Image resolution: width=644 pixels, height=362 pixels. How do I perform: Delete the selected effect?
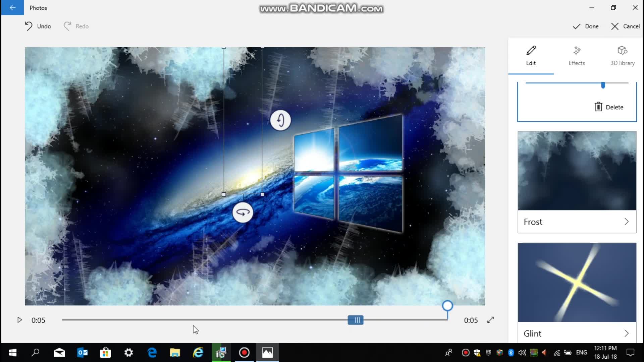coord(609,107)
